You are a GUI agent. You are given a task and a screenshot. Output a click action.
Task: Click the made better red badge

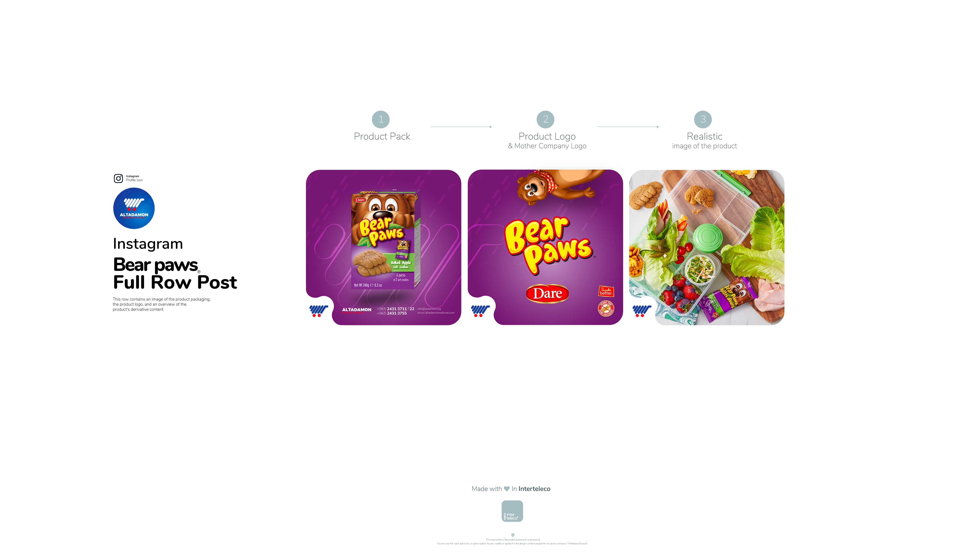606,291
